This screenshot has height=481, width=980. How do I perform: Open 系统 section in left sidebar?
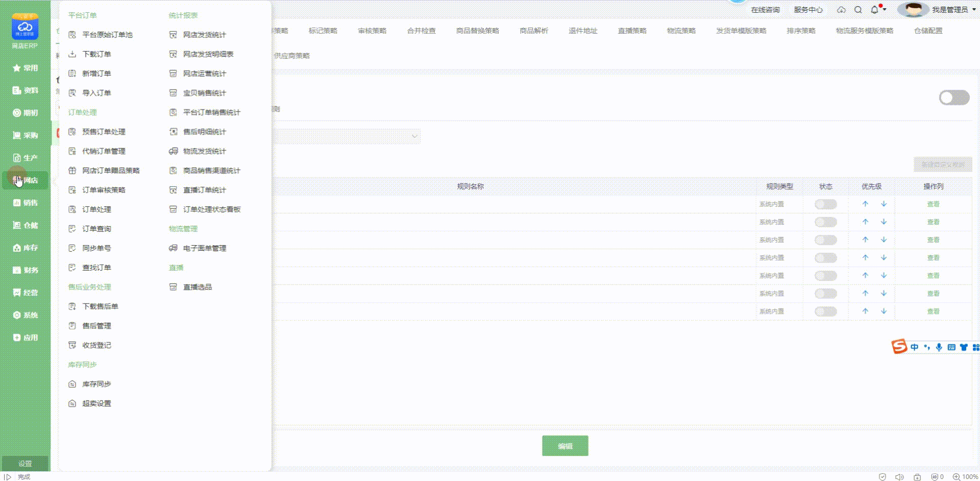tap(25, 315)
